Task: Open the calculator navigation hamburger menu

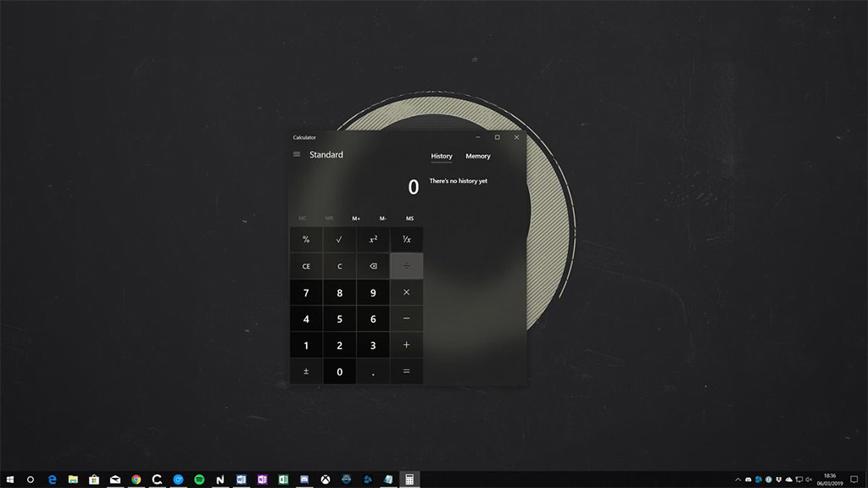Action: click(296, 154)
